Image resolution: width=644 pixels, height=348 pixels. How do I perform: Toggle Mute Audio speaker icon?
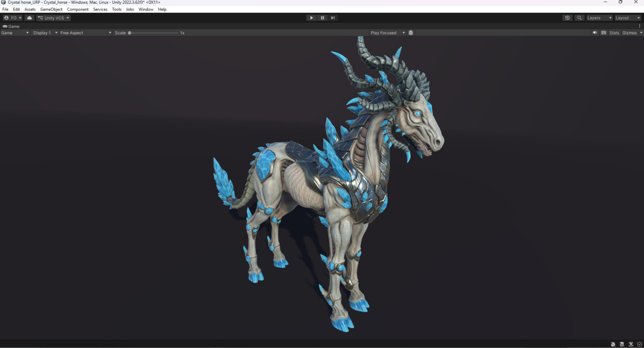coord(595,33)
